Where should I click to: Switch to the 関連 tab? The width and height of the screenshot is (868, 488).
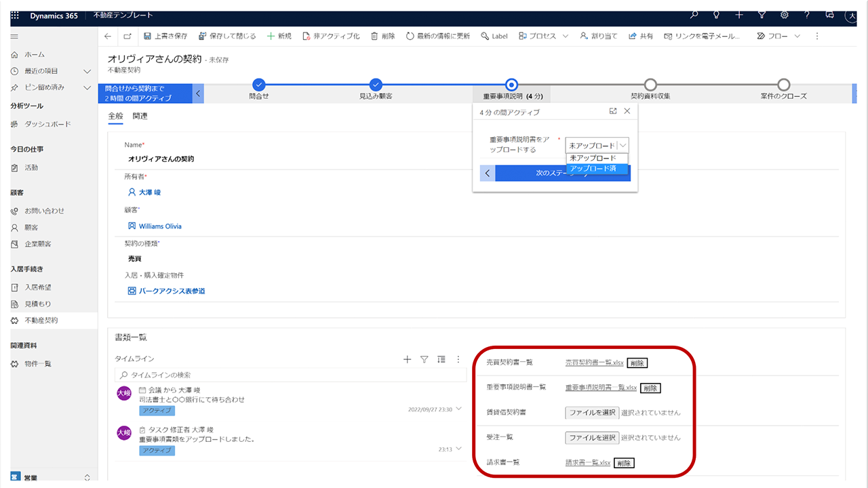(x=140, y=116)
